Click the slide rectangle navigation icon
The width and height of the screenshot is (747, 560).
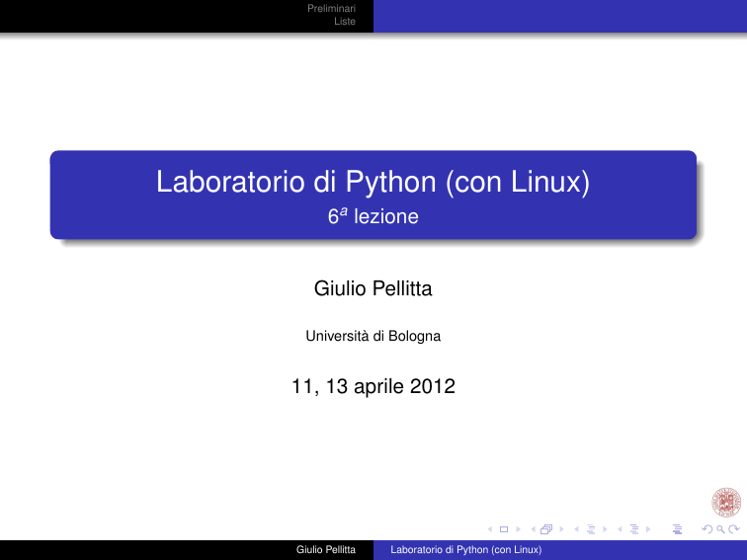coord(504,529)
